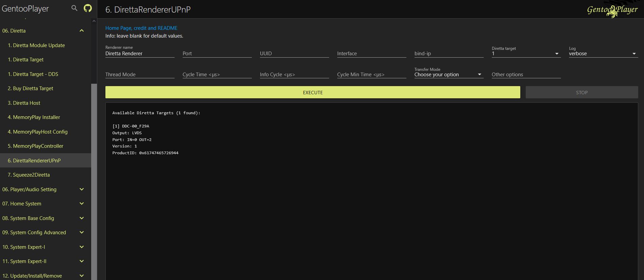Image resolution: width=644 pixels, height=280 pixels.
Task: Click the Port input field
Action: (217, 54)
